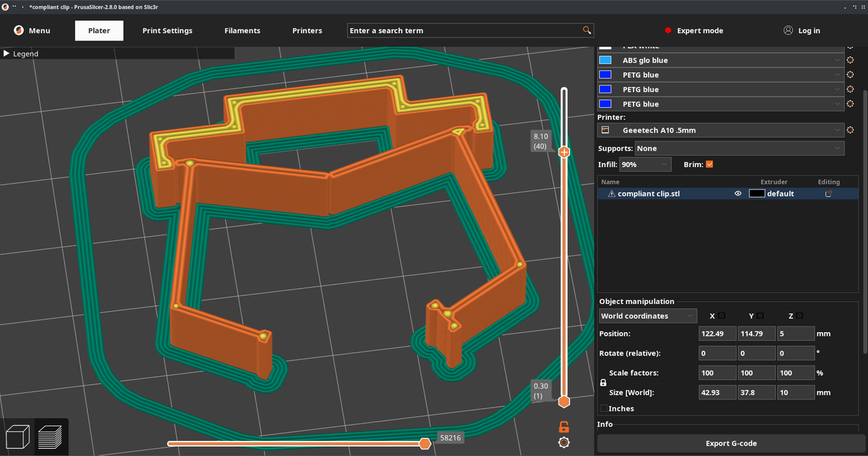Disable the Brim checkbox
This screenshot has width=868, height=456.
coord(709,165)
